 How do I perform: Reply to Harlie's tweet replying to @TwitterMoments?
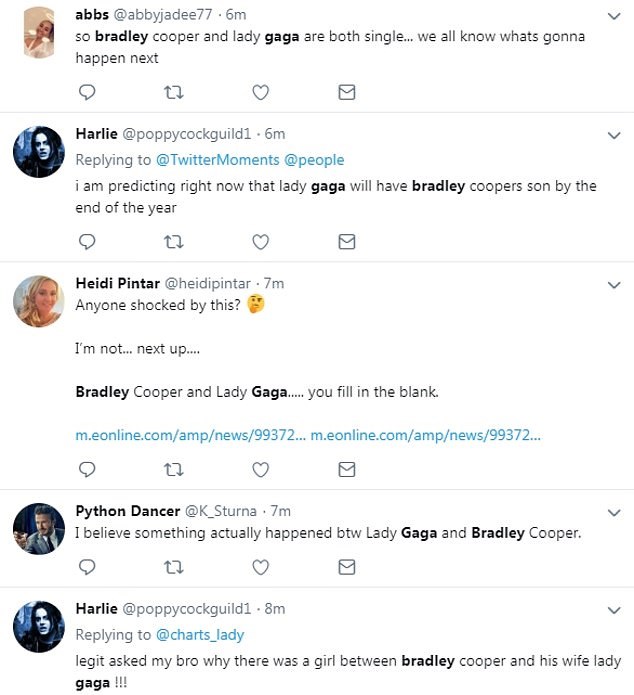[87, 241]
